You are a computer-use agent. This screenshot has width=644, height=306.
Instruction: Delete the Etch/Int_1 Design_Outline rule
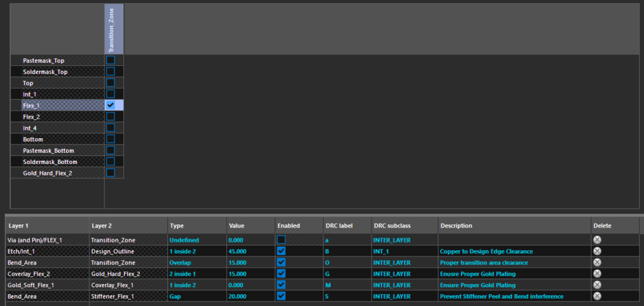[x=597, y=251]
